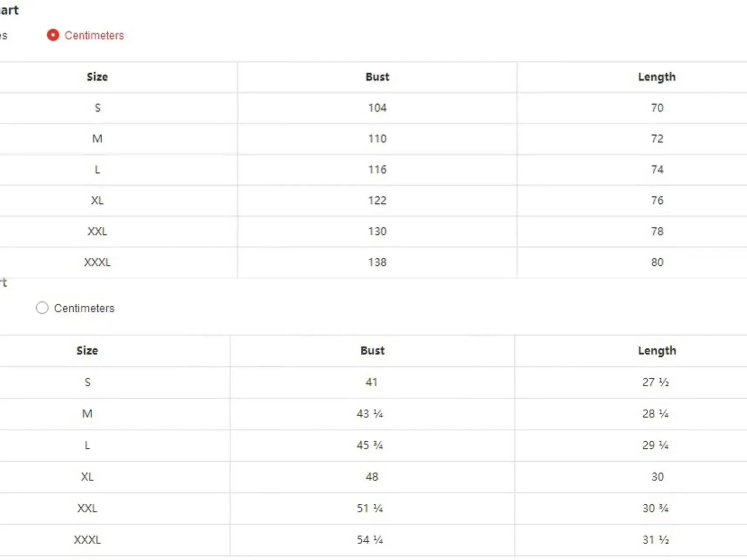Click bust value 104 in size S row
Viewport: 747px width, 560px height.
[377, 108]
